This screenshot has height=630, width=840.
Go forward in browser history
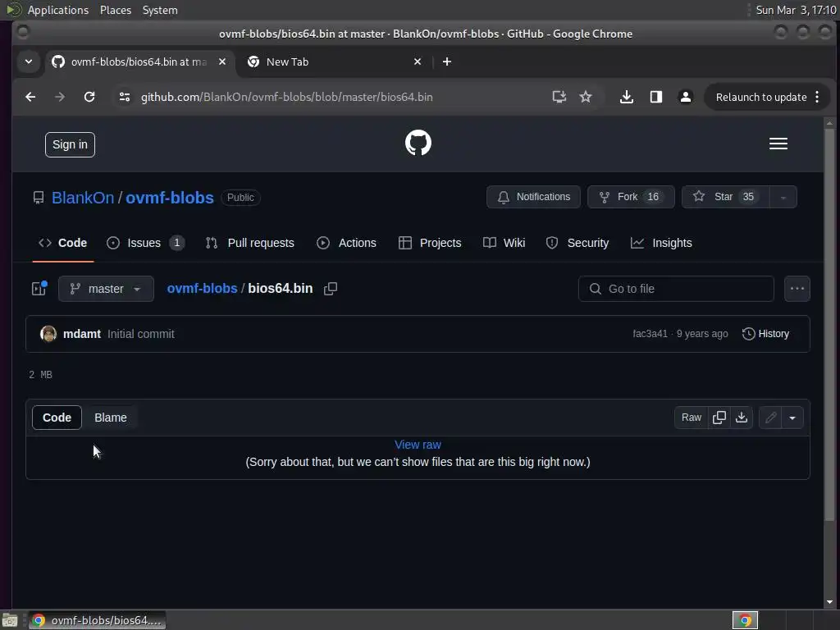pos(60,97)
